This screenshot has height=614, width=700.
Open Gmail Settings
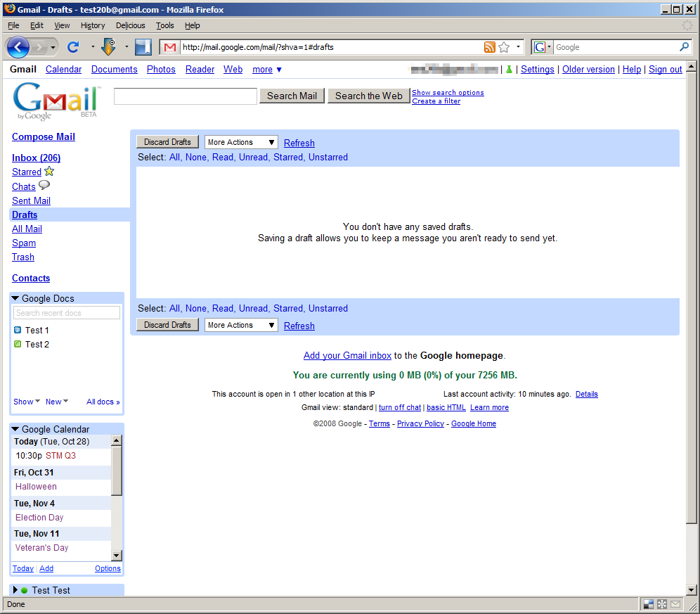538,69
